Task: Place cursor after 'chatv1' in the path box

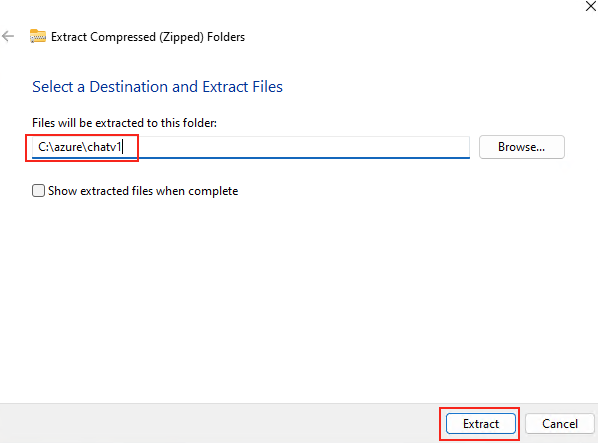Action: point(122,147)
